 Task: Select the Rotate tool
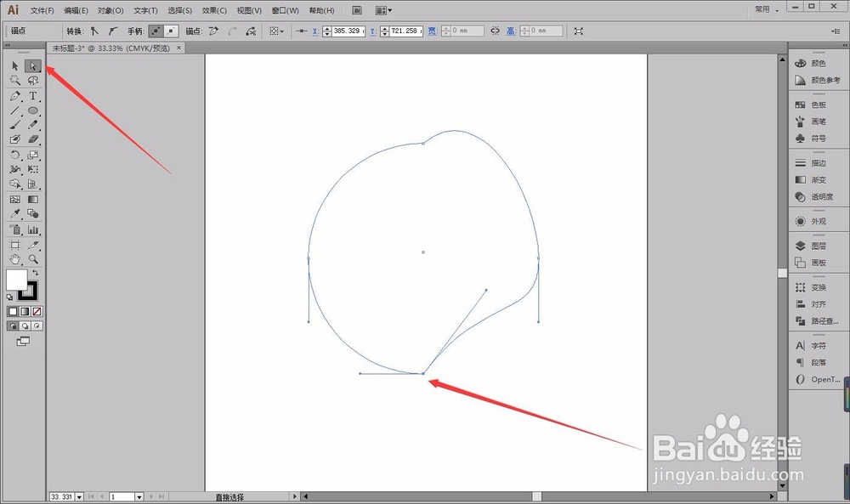click(14, 155)
